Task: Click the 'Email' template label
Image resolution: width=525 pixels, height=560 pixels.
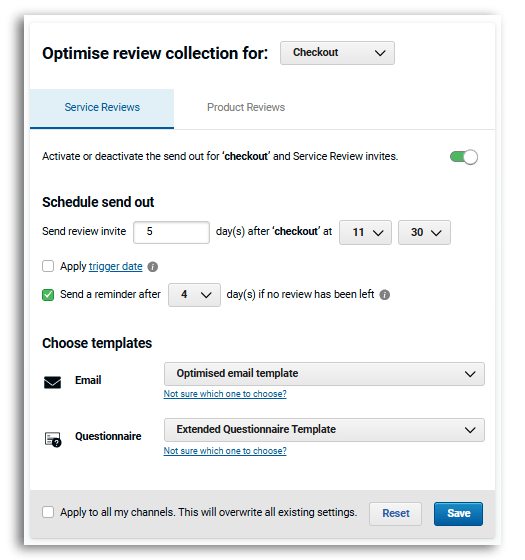Action: [x=88, y=380]
